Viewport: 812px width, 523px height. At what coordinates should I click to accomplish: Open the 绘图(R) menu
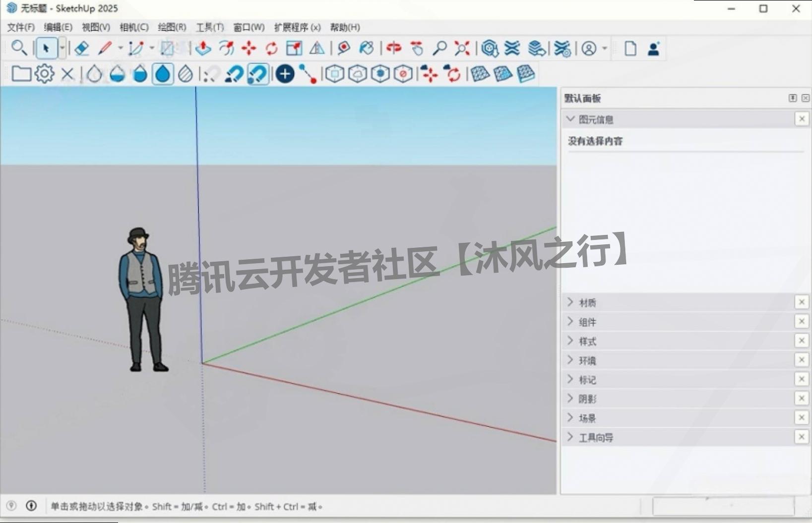[x=172, y=27]
